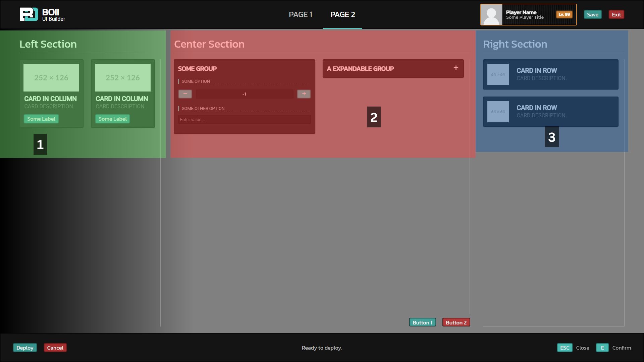Viewport: 644px width, 362px height.
Task: Click second column card's 252x126 image
Action: coord(123,77)
